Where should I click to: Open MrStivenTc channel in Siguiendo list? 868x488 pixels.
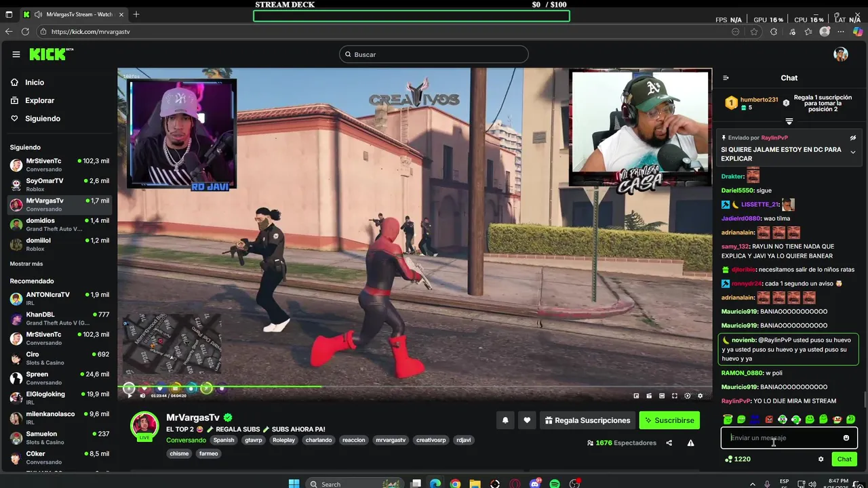click(59, 165)
